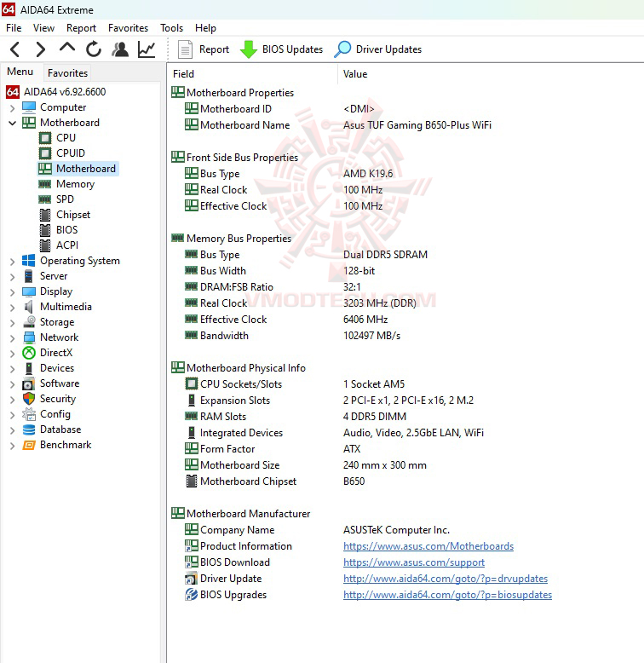
Task: Check for BIOS Updates in toolbar
Action: (281, 49)
